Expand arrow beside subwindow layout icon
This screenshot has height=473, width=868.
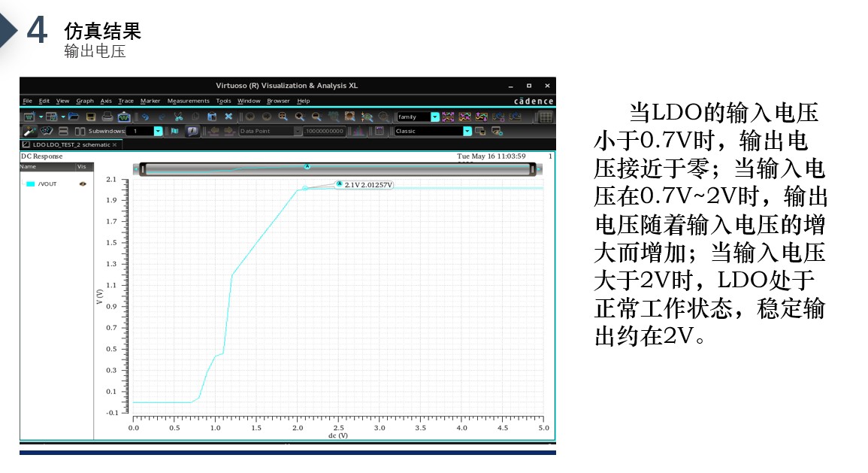coord(64,117)
